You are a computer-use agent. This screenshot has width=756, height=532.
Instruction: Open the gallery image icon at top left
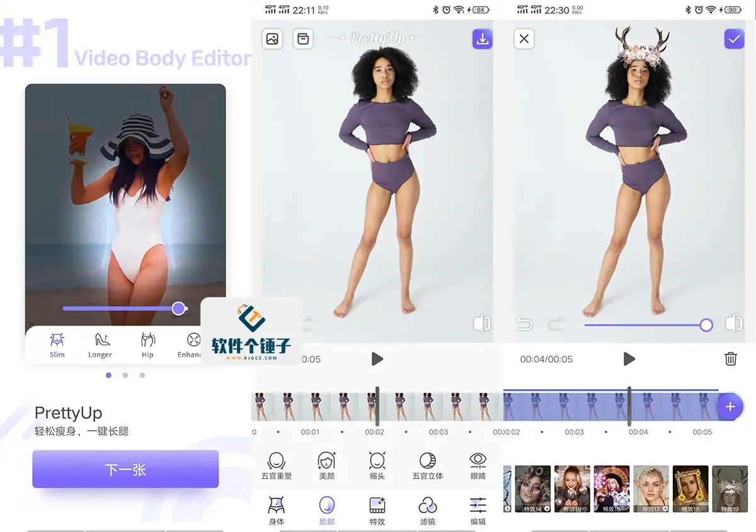[272, 39]
